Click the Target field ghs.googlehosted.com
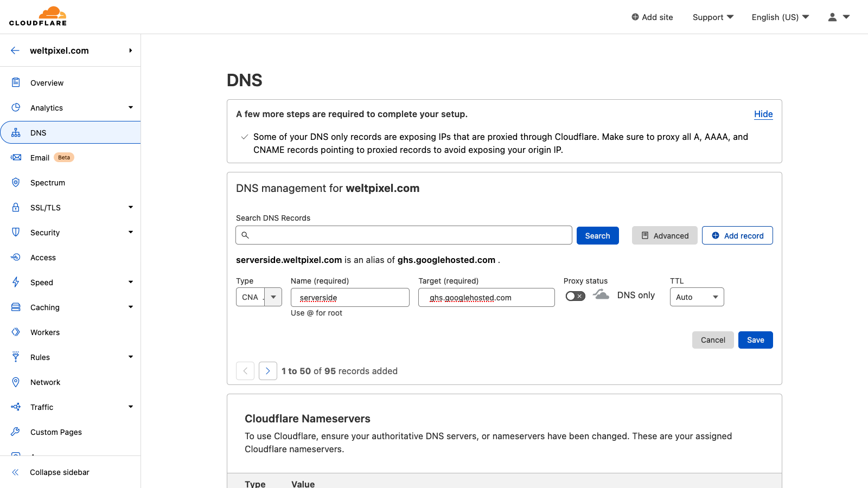The width and height of the screenshot is (868, 488). click(486, 297)
